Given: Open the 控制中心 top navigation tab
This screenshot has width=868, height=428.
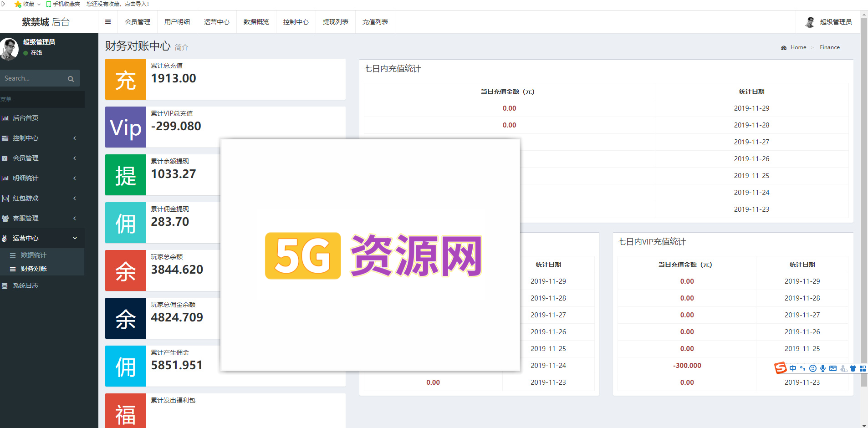Looking at the screenshot, I should pyautogui.click(x=296, y=22).
